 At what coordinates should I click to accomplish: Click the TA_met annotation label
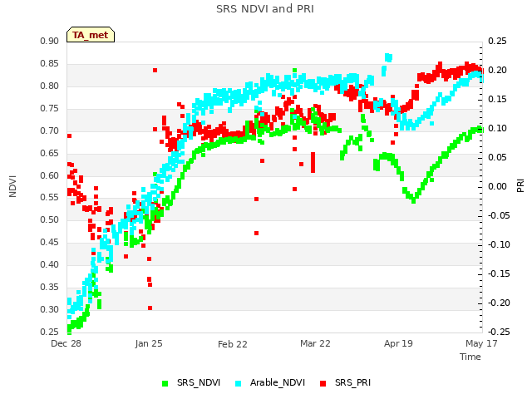pyautogui.click(x=91, y=35)
